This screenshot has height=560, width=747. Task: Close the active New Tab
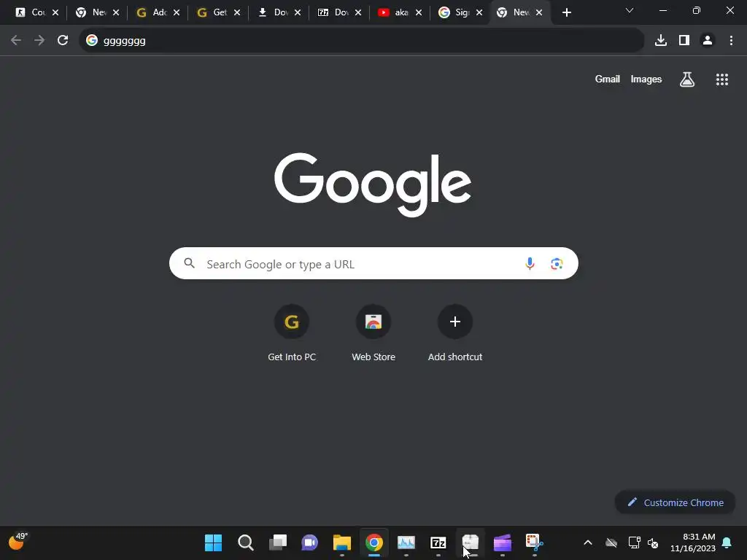[x=539, y=12]
